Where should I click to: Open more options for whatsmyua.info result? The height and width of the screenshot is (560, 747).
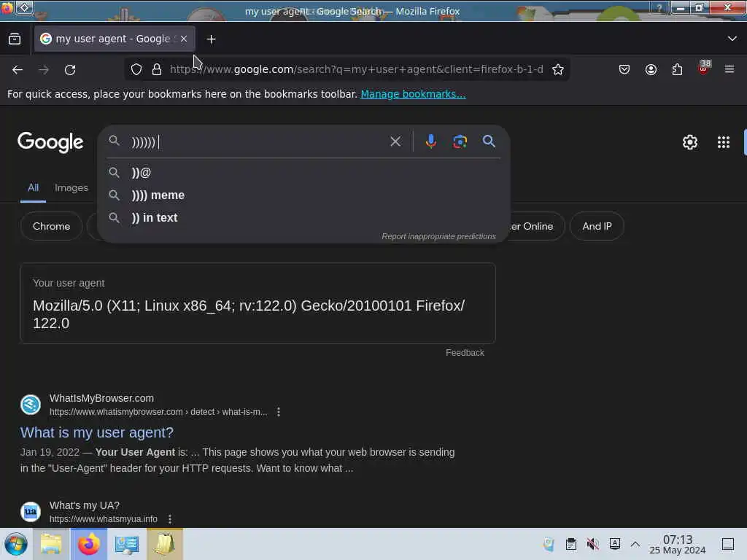(x=169, y=519)
